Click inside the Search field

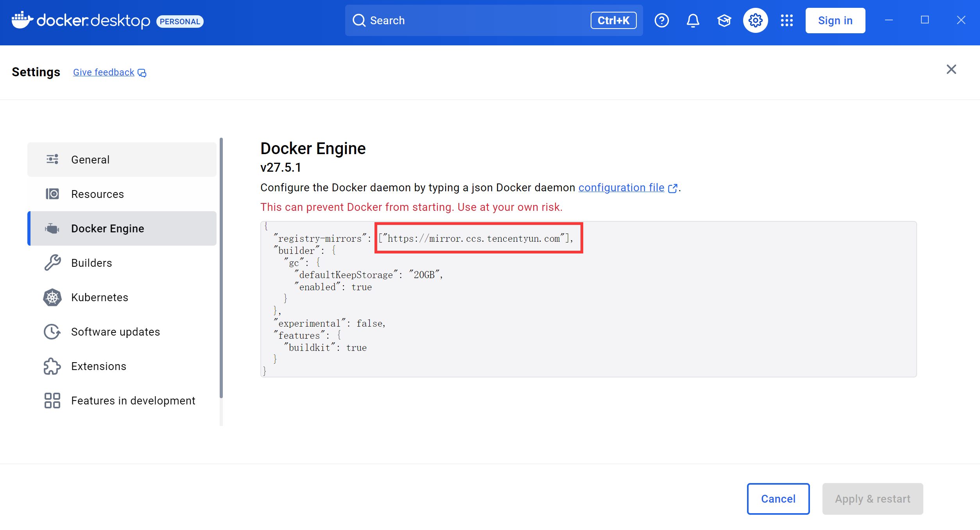[x=469, y=20]
